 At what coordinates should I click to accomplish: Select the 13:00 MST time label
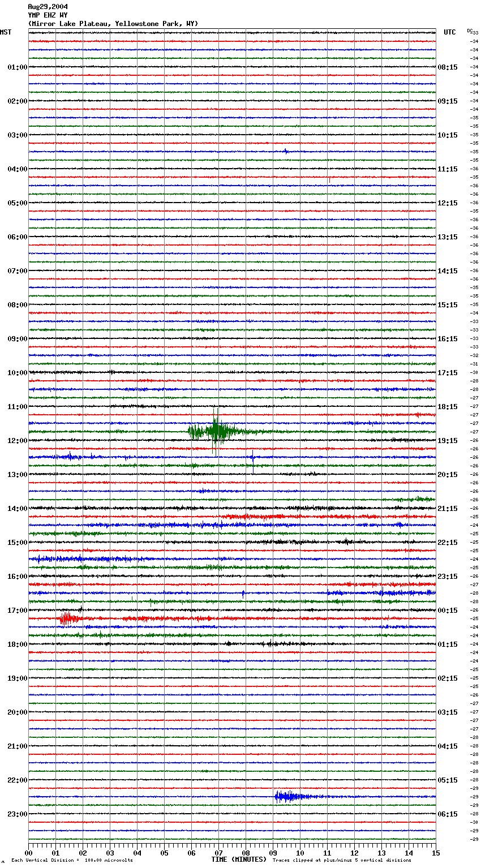point(18,475)
